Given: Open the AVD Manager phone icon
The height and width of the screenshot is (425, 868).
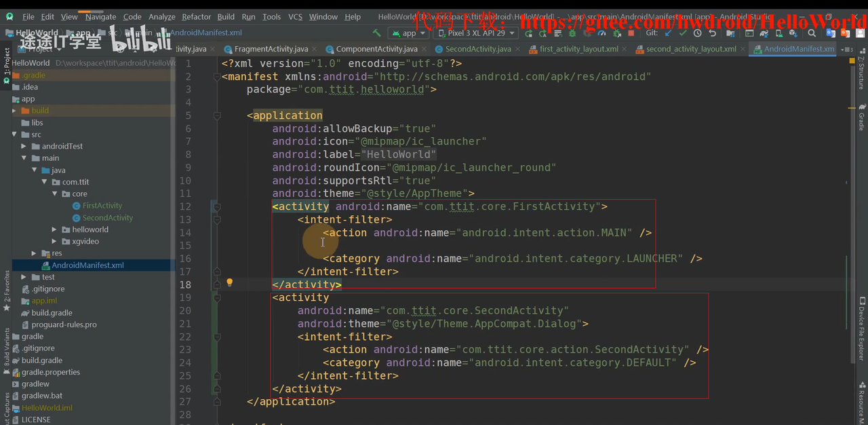Looking at the screenshot, I should [780, 33].
